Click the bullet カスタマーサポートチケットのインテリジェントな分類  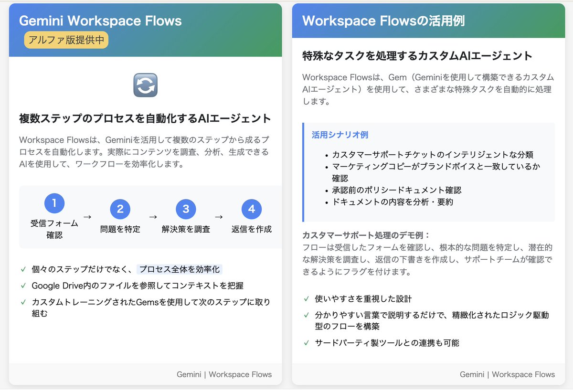[433, 155]
